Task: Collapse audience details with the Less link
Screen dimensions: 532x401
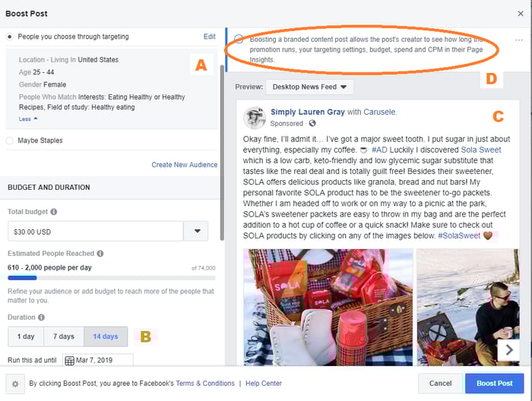Action: pyautogui.click(x=28, y=119)
